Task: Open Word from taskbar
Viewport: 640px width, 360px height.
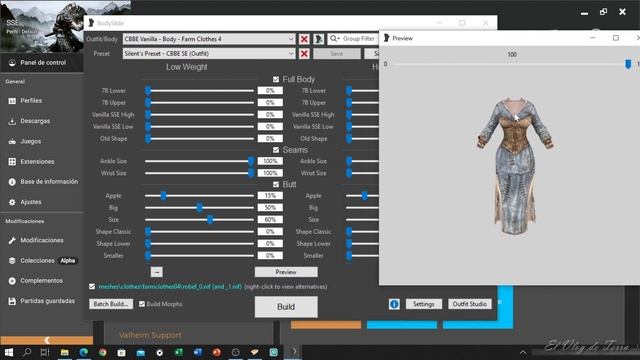Action: click(x=198, y=352)
